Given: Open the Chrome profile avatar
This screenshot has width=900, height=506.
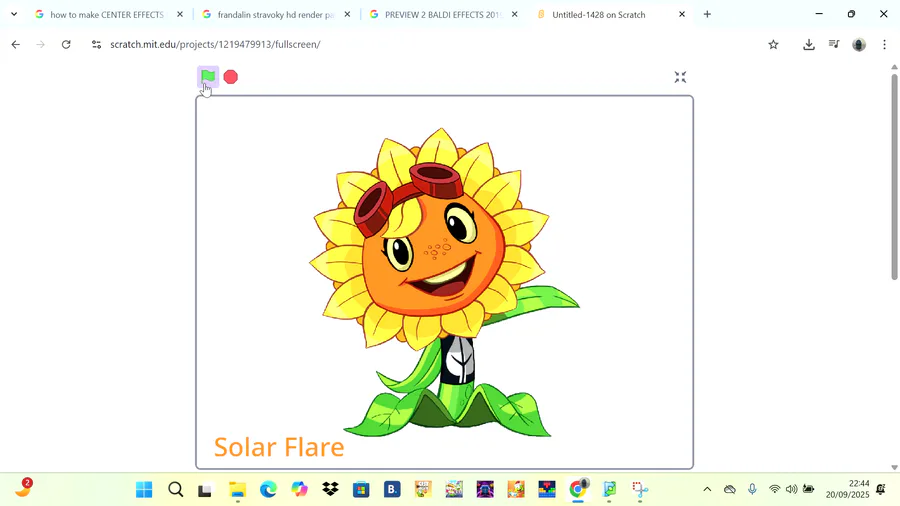Looking at the screenshot, I should (859, 44).
